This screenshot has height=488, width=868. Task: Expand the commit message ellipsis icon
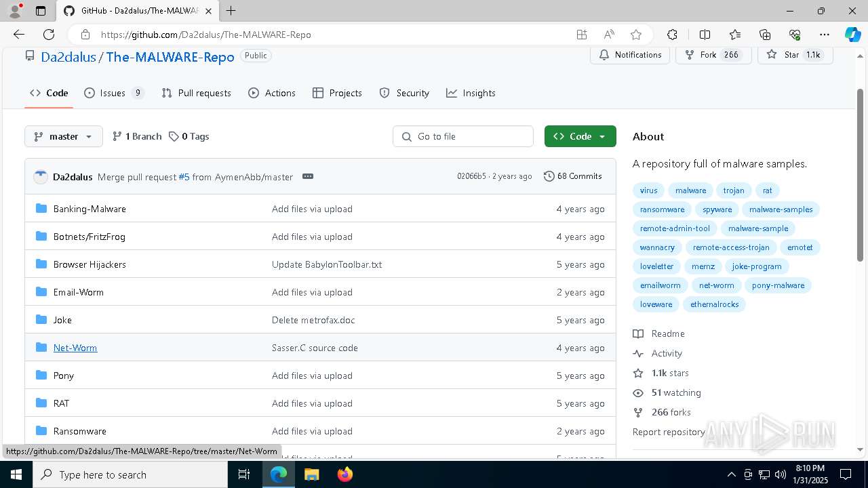pos(308,176)
